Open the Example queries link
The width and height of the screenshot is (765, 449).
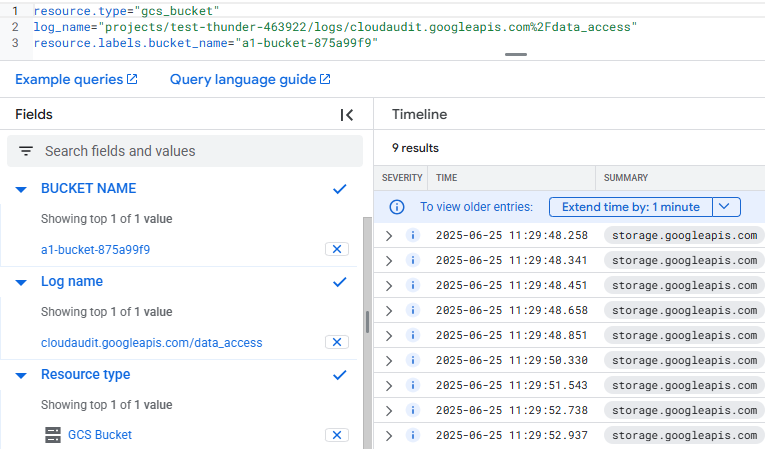pos(76,80)
